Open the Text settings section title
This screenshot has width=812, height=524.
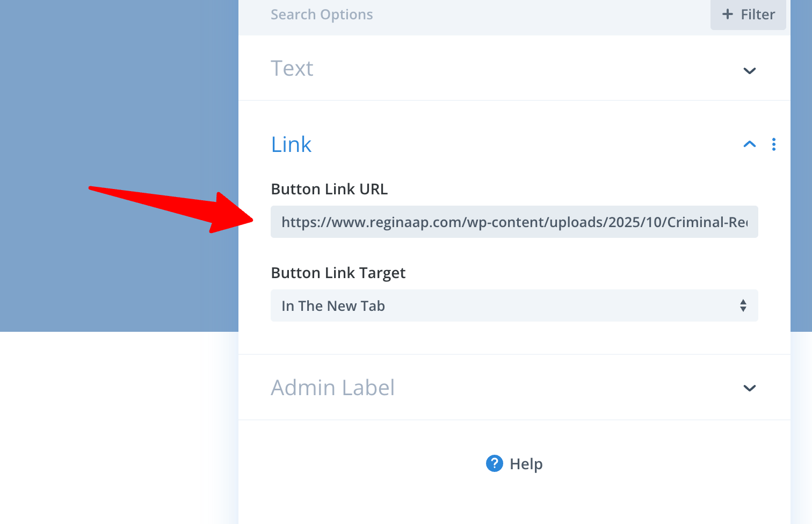pyautogui.click(x=292, y=69)
